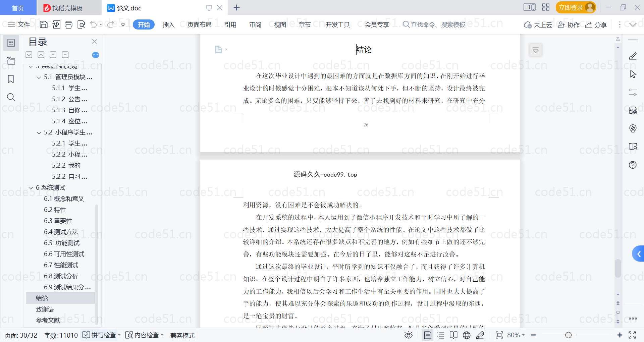Go to the 首页 tab
This screenshot has width=644, height=342.
[x=18, y=8]
